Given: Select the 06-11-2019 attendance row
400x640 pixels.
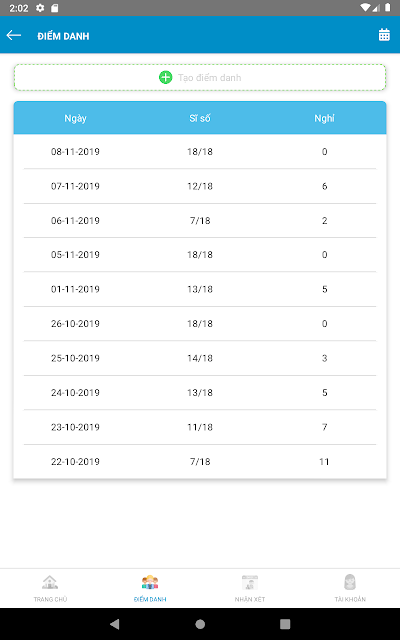Looking at the screenshot, I should pyautogui.click(x=200, y=220).
